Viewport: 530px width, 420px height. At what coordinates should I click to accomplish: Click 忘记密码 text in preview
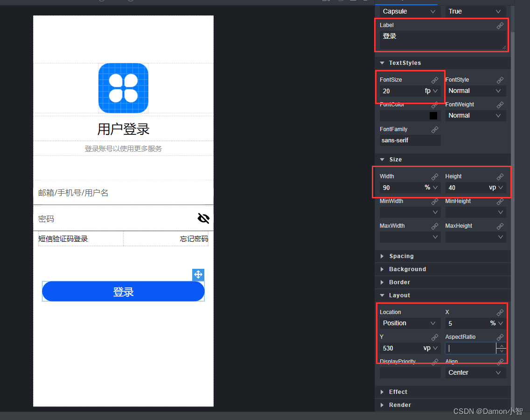[x=194, y=239]
